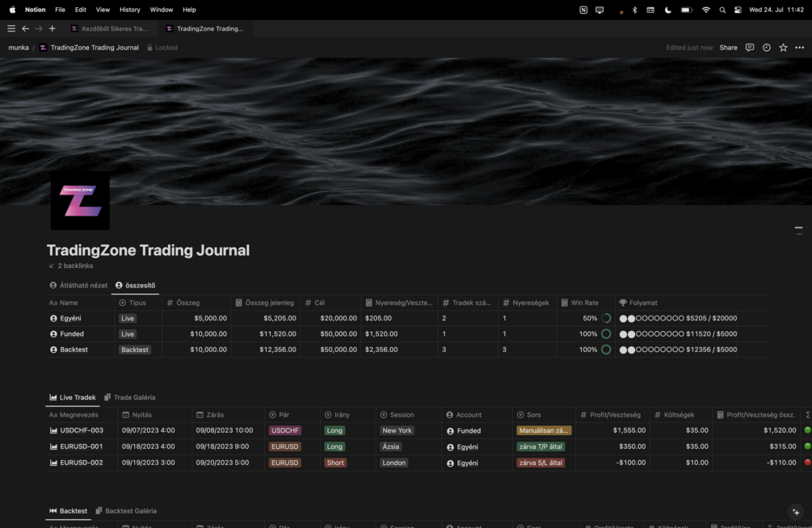Click the lock icon beside Locked
Screen dimensions: 812x528
pos(149,48)
